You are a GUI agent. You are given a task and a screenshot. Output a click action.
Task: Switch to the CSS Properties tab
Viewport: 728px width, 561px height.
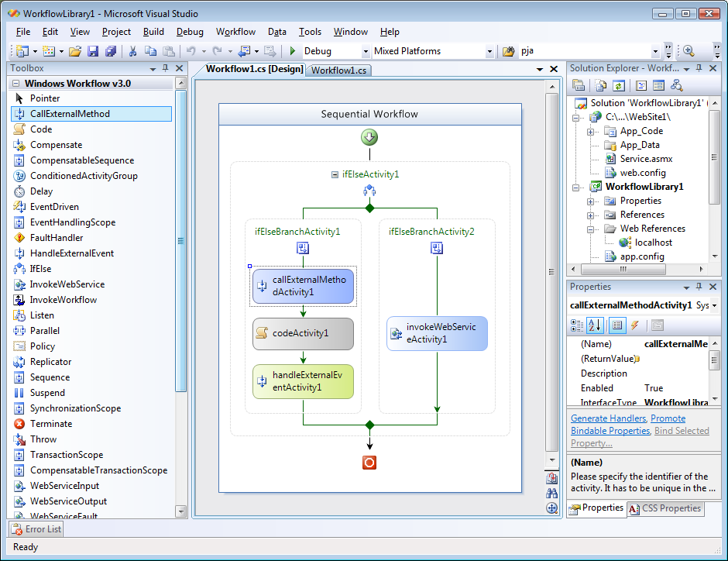(665, 508)
